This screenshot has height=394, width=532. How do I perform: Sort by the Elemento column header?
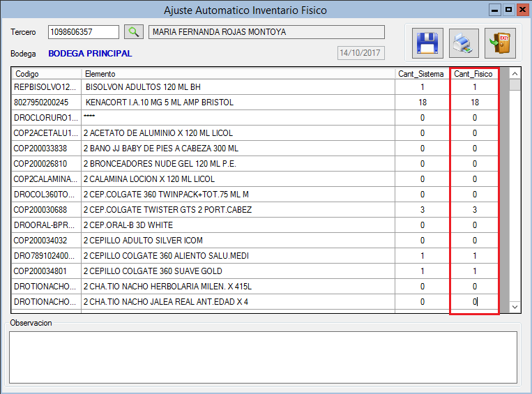tap(237, 73)
